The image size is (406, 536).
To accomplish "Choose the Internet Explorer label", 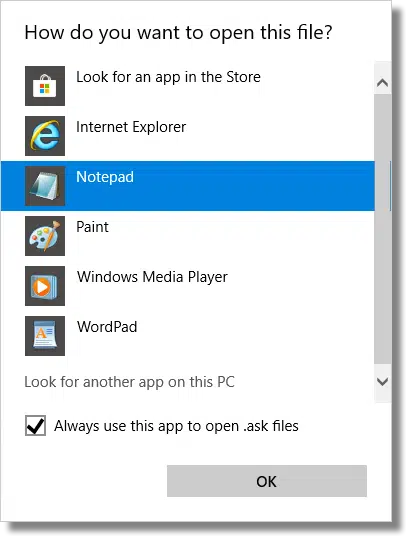I will pos(131,127).
